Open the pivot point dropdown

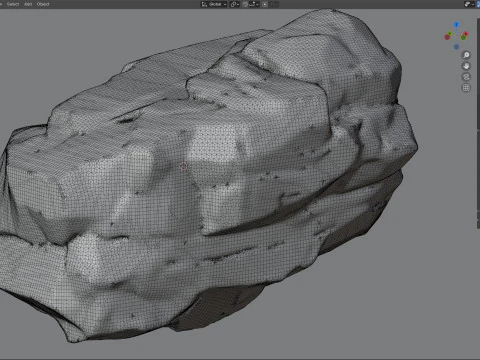[235, 4]
